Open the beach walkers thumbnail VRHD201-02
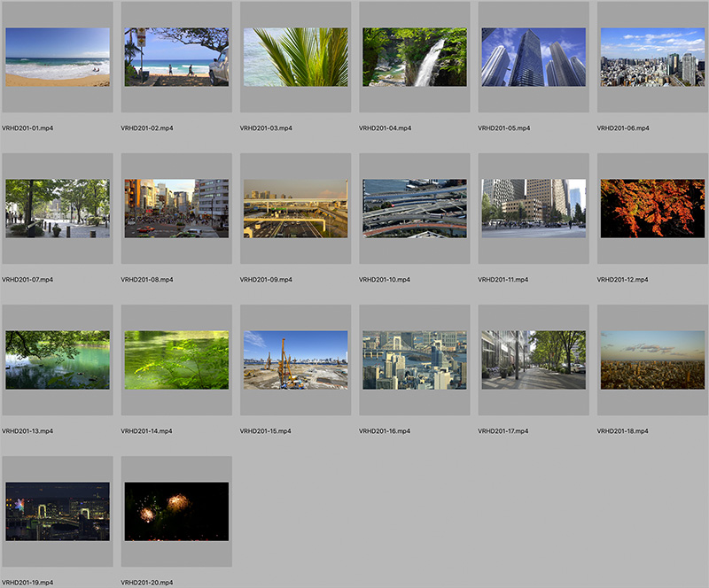The width and height of the screenshot is (709, 588). [176, 57]
